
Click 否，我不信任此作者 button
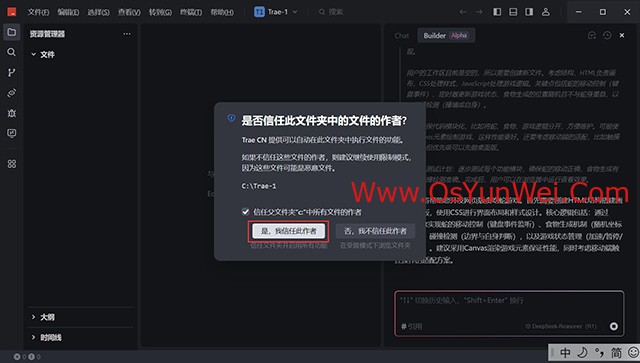[375, 231]
